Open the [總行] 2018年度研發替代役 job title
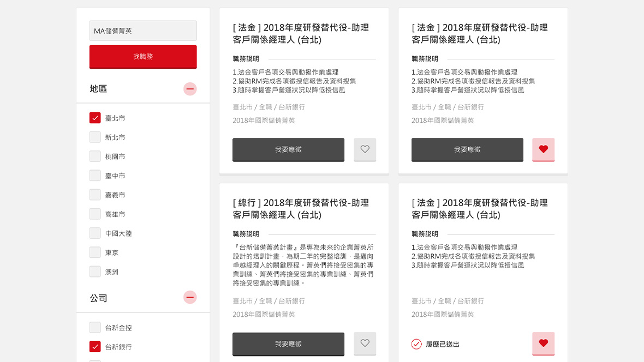This screenshot has height=362, width=644. pos(301,209)
